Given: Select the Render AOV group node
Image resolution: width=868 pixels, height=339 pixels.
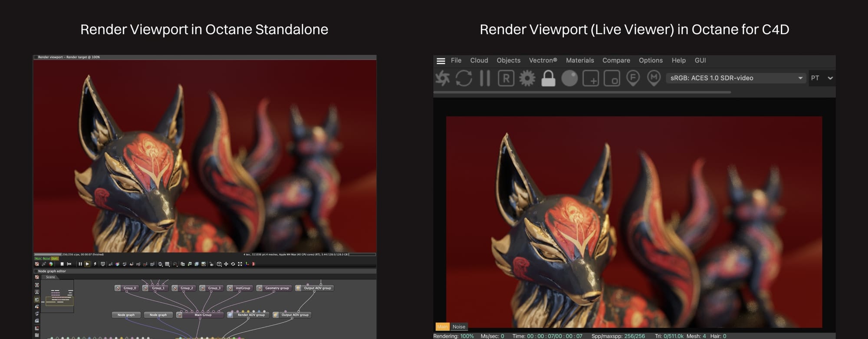Looking at the screenshot, I should [x=248, y=315].
